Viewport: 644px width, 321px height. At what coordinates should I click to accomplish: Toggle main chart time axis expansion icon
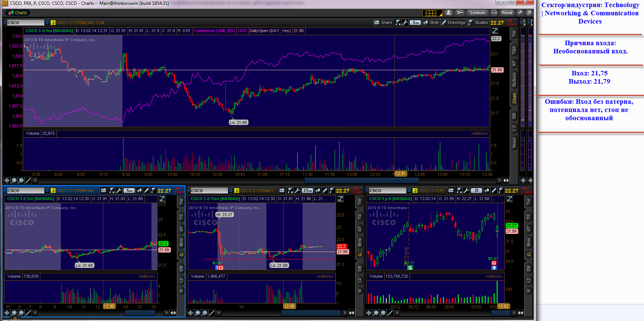pos(506,180)
